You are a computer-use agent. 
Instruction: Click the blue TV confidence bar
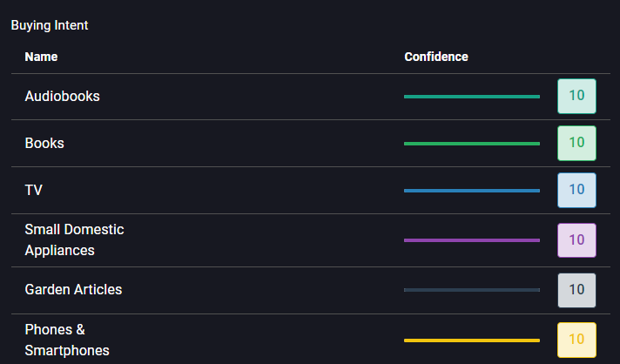472,191
